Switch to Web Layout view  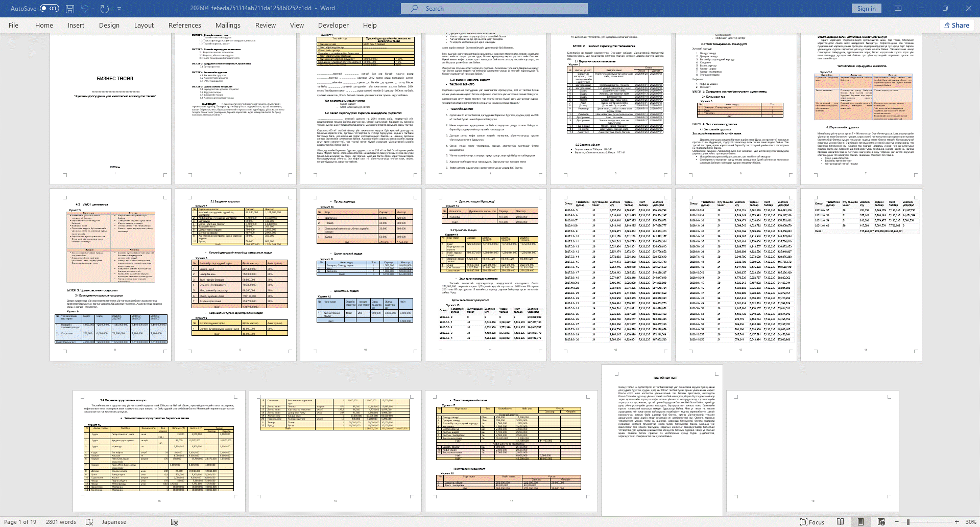pyautogui.click(x=881, y=522)
